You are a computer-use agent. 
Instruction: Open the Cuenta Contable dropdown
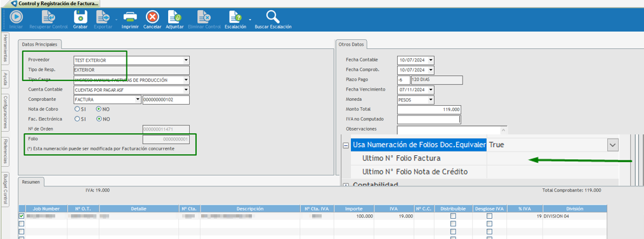click(186, 89)
